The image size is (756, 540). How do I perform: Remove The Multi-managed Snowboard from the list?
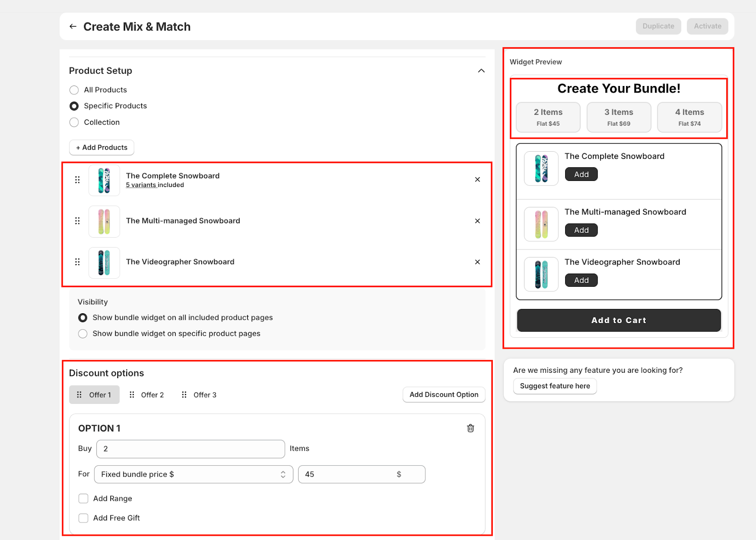pos(477,221)
